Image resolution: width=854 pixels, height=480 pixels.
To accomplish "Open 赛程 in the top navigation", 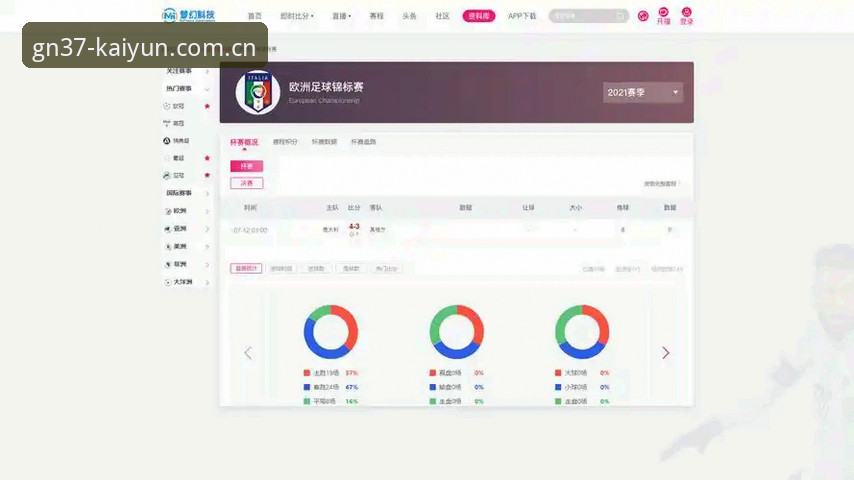I will click(x=376, y=16).
